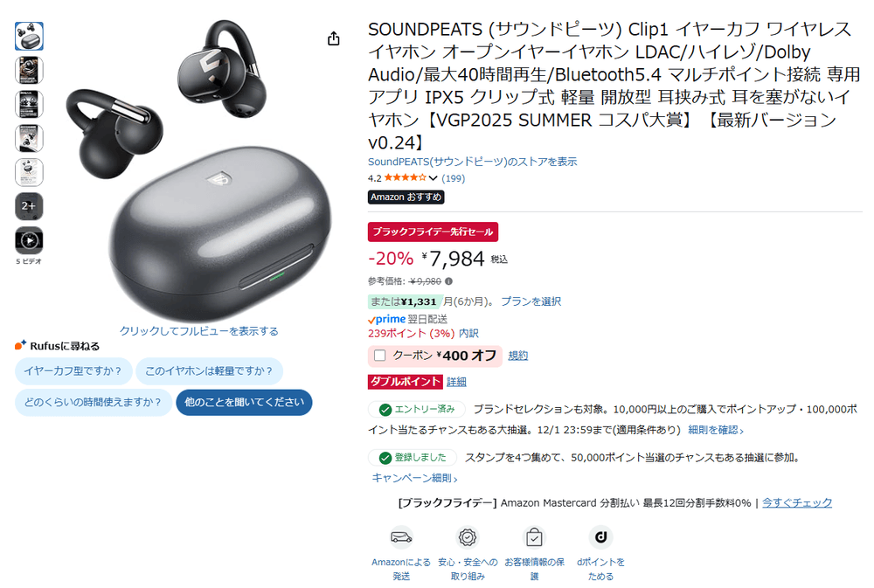Viewport: 874px width, 588px height.
Task: Open the video thumbnail with play icon
Action: point(29,241)
